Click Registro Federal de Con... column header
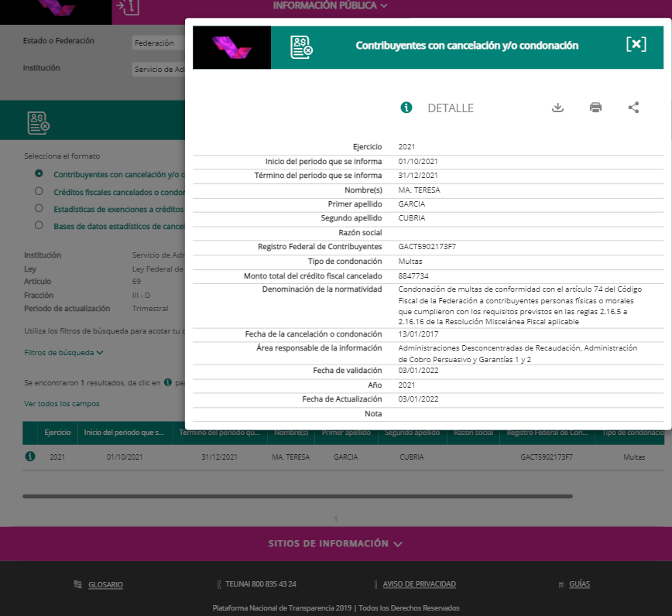 tap(547, 433)
